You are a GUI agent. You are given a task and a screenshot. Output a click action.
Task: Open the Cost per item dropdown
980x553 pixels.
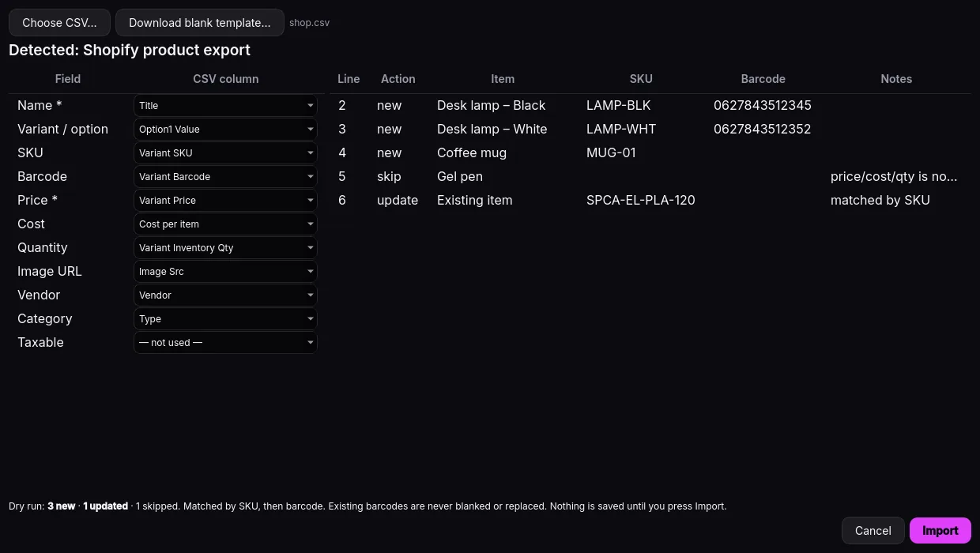[225, 224]
